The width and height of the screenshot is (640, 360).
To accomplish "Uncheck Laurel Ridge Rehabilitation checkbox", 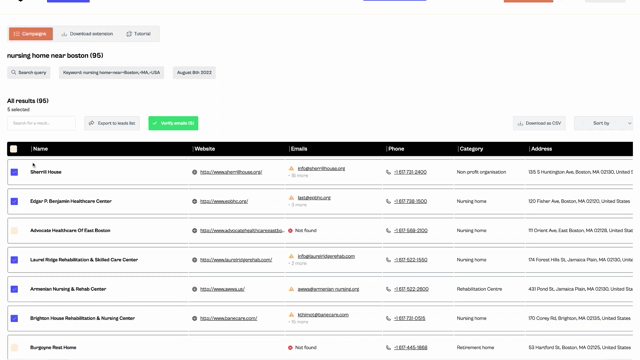I will click(14, 260).
